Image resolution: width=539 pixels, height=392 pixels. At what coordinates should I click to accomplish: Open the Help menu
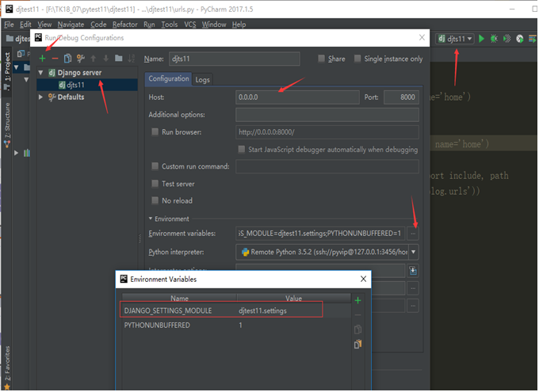tap(239, 25)
